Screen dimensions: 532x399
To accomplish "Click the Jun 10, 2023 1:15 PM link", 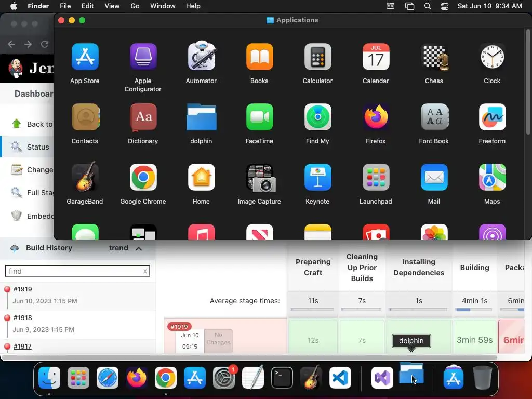I will pos(45,301).
